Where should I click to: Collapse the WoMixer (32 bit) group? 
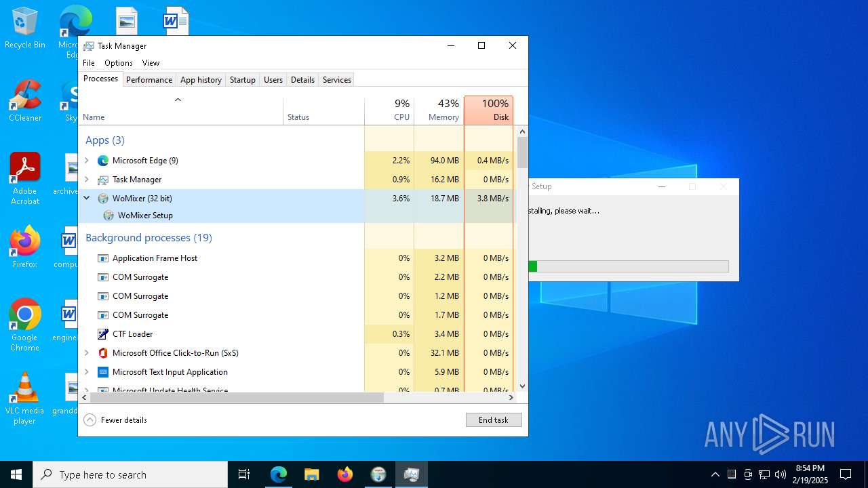[x=87, y=199]
